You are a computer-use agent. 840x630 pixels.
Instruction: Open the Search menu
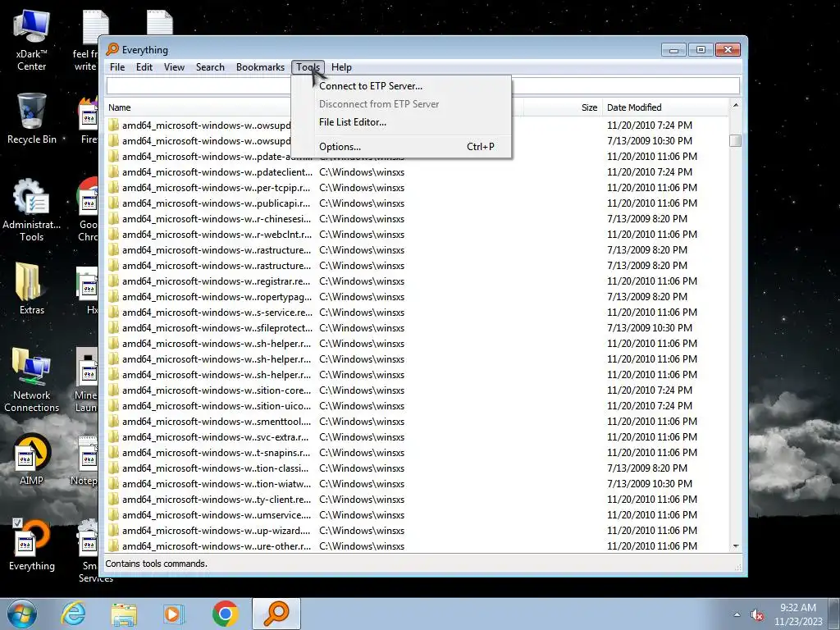210,67
